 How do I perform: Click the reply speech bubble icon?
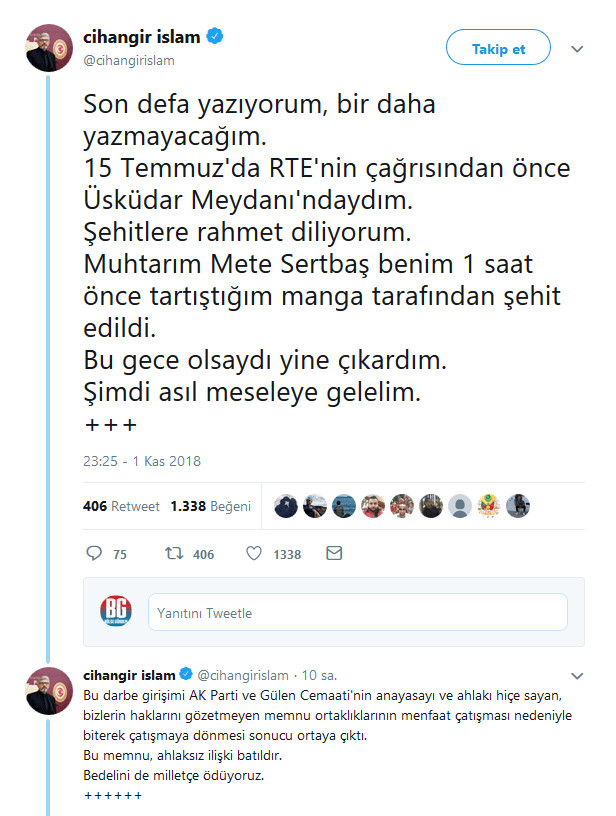pyautogui.click(x=93, y=553)
